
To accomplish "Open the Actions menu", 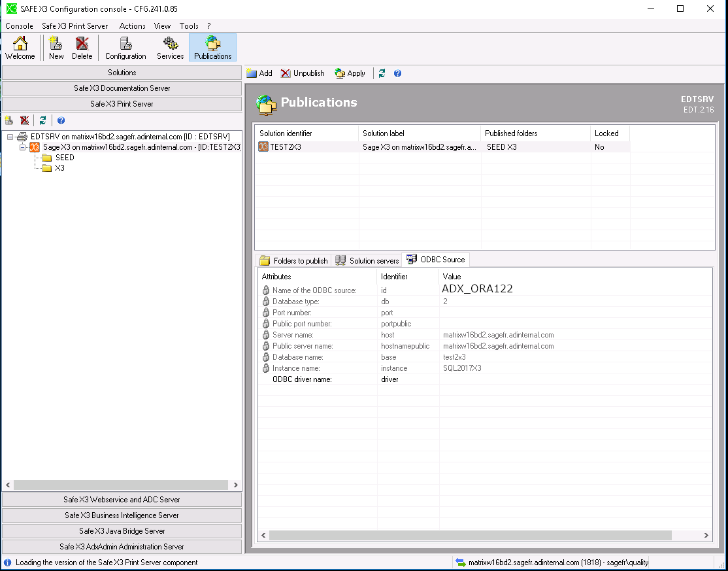I will (132, 26).
